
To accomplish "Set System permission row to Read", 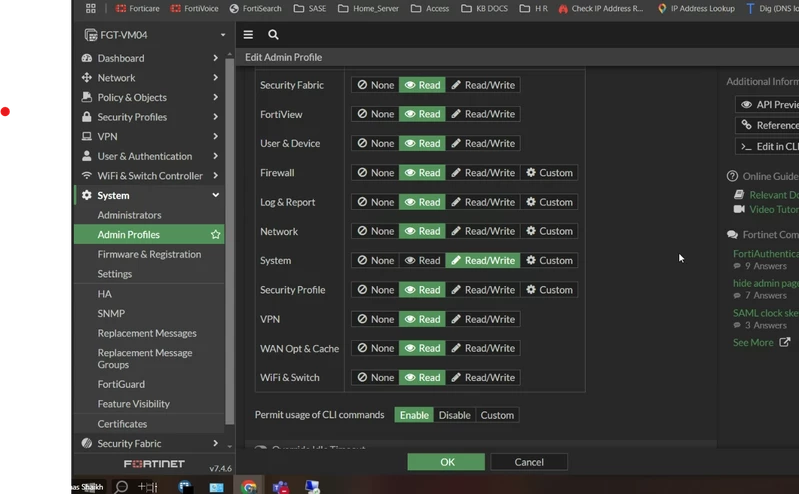I will (422, 261).
